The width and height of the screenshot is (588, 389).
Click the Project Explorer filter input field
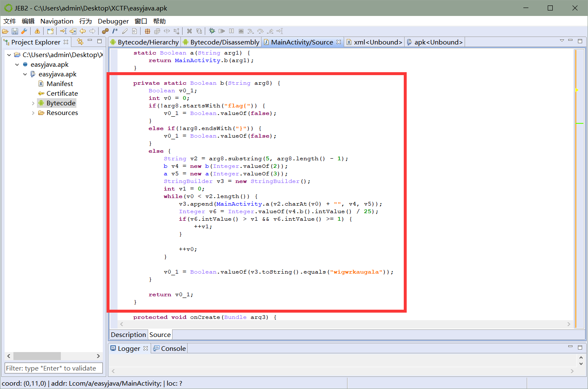click(54, 368)
